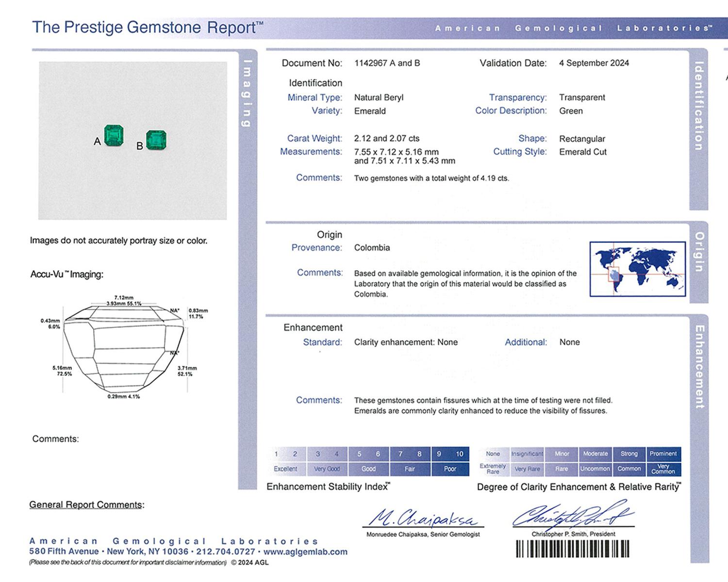Click Clarity enhancement: None text

tap(406, 342)
